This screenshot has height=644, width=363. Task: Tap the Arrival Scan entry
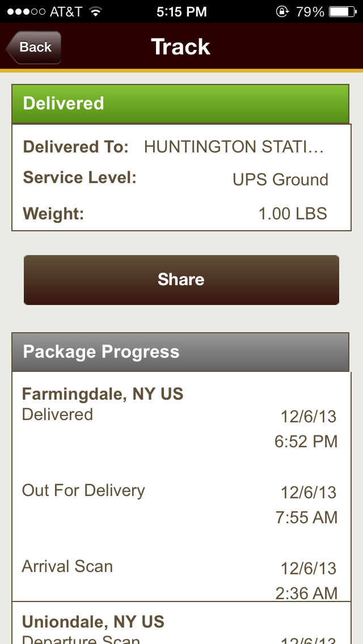click(180, 579)
